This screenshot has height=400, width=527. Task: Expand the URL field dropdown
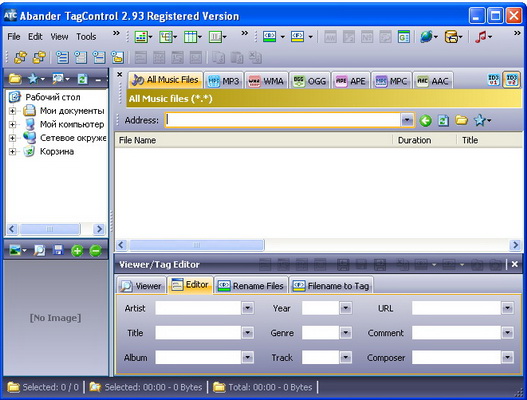pos(508,308)
